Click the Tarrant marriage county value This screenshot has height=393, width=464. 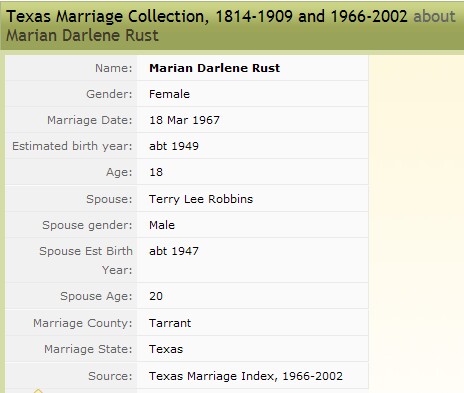click(170, 323)
